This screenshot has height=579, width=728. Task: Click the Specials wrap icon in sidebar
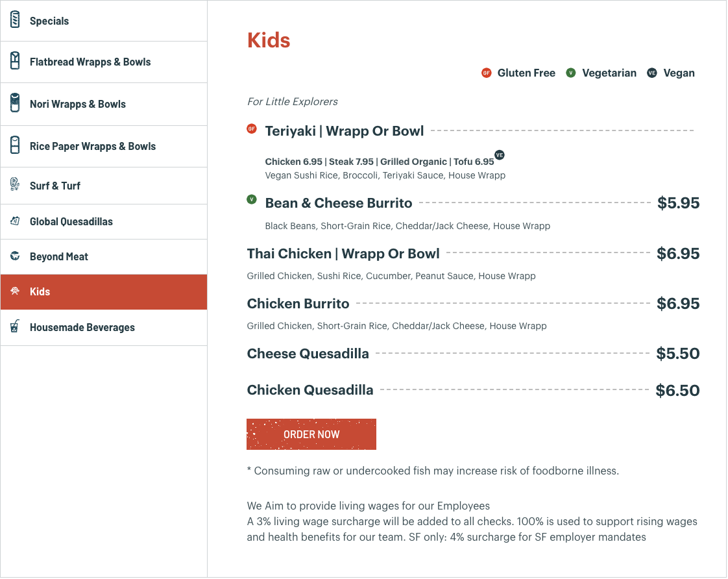coord(15,20)
